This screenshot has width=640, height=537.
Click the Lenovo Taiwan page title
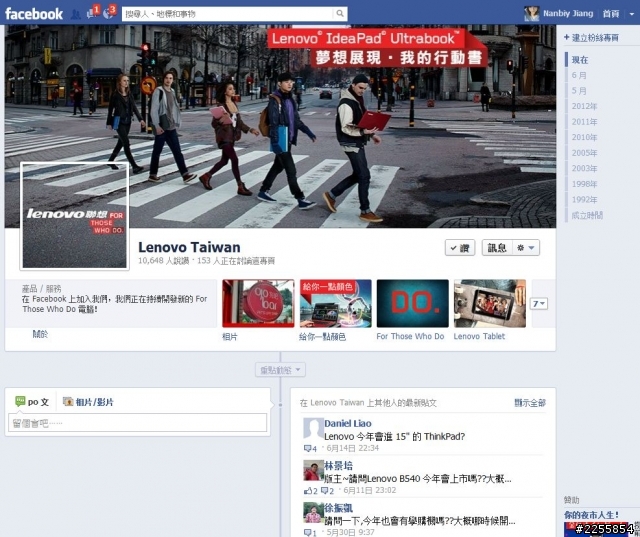point(189,247)
